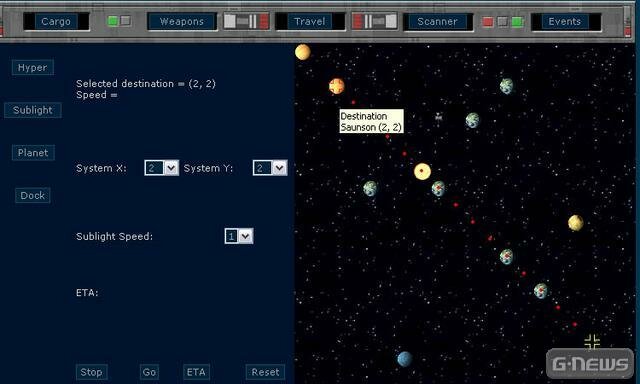Screen dimensions: 640x384
Task: Expand the System Y dropdown
Action: [x=270, y=168]
